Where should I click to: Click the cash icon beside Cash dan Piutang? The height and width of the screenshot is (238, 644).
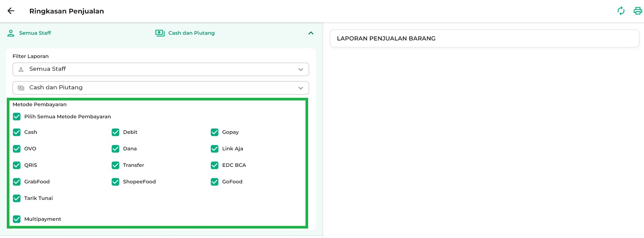point(159,33)
